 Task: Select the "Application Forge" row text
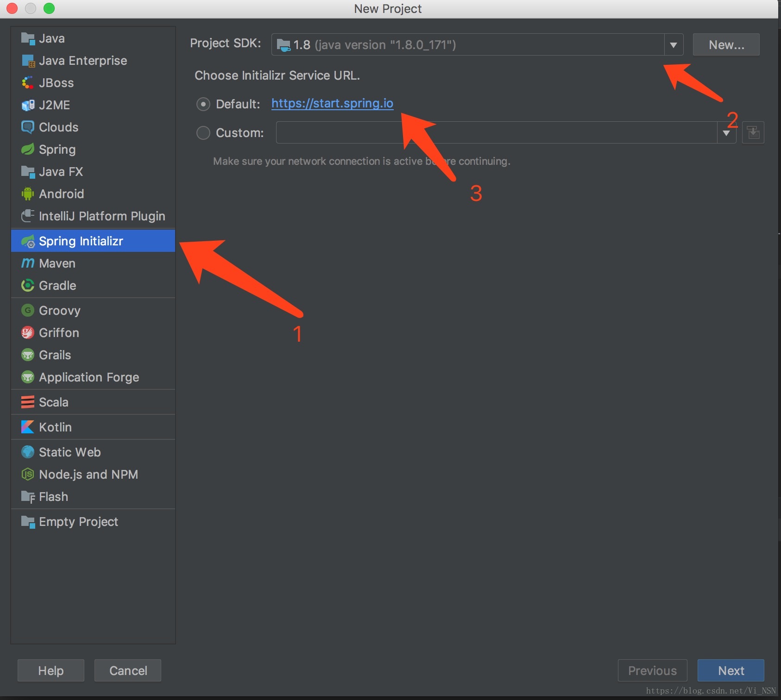[89, 377]
